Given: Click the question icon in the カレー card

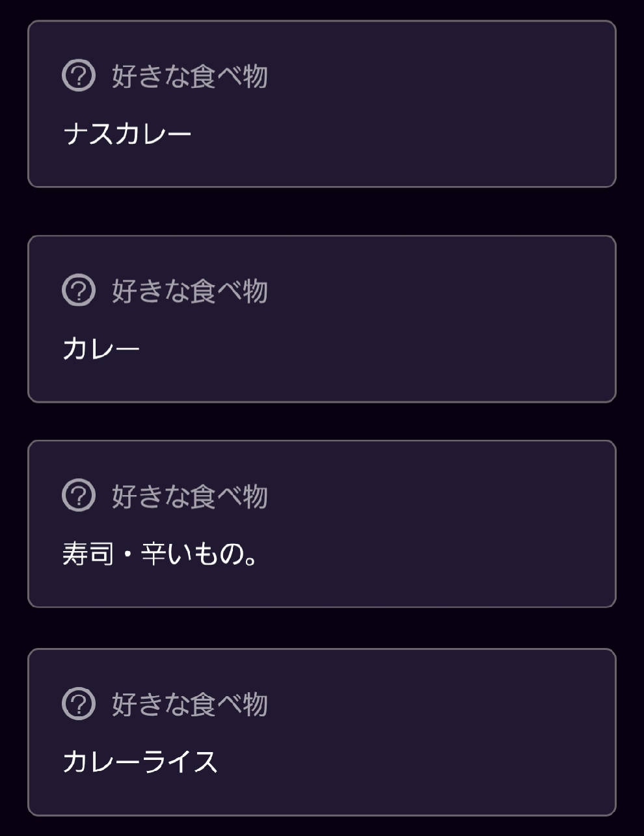Looking at the screenshot, I should [x=79, y=290].
